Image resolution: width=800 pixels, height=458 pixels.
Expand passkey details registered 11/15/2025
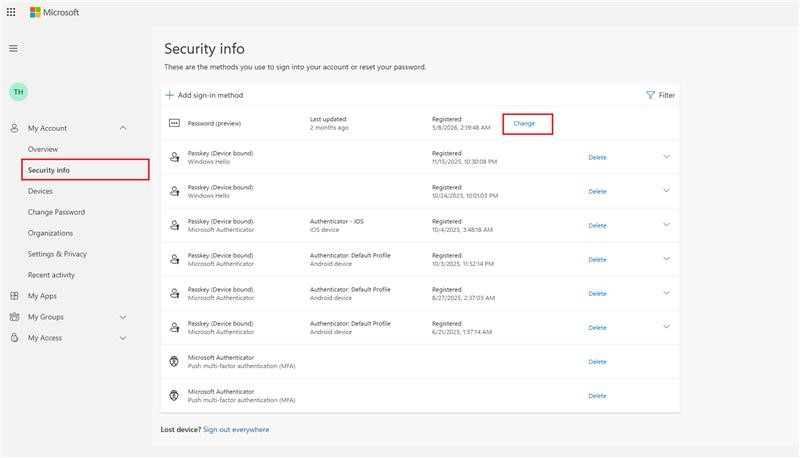point(666,157)
